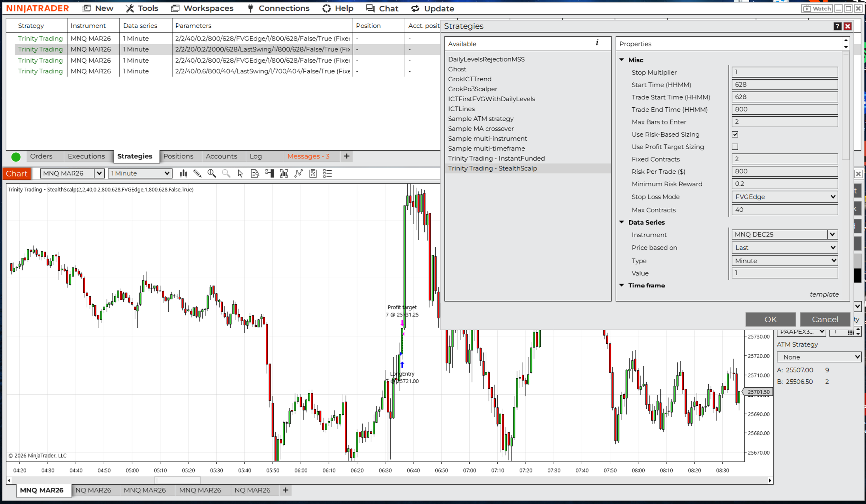
Task: Activate the Zoom In tool
Action: 212,173
